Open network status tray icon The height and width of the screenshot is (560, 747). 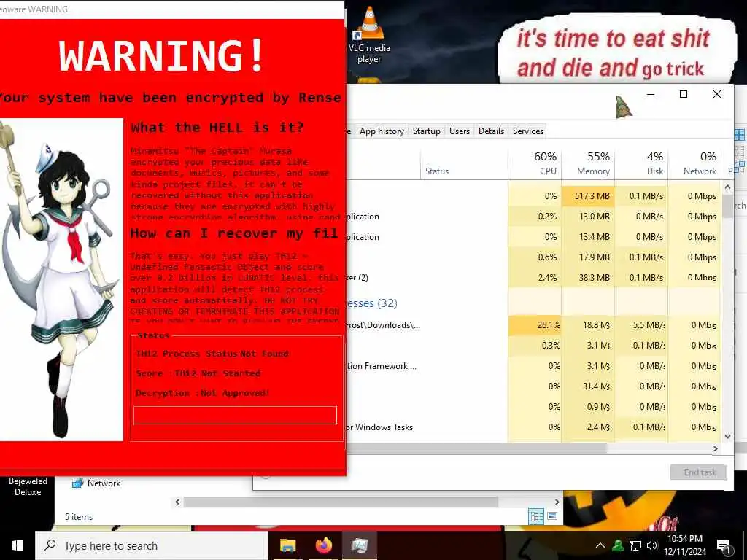[x=635, y=545]
